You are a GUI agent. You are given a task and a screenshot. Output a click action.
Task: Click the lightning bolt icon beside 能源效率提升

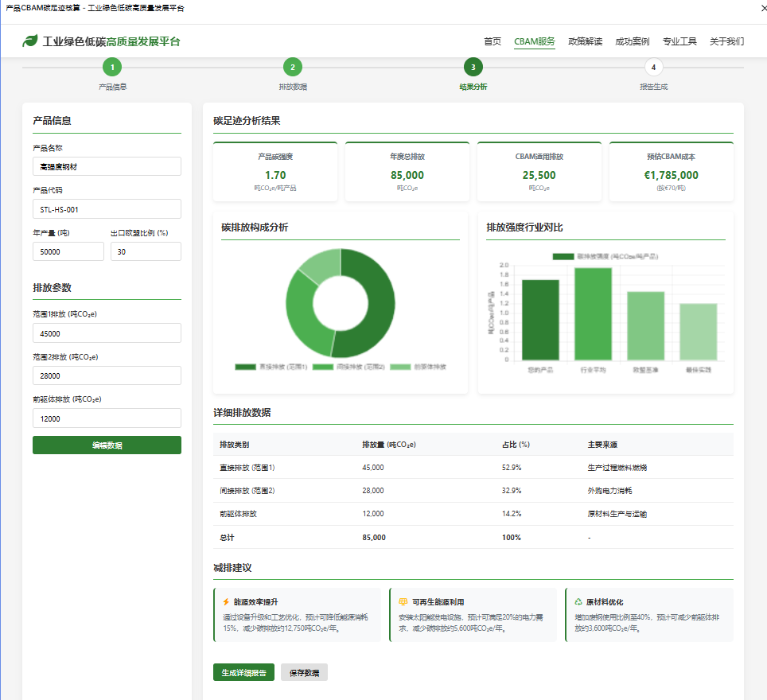click(226, 602)
